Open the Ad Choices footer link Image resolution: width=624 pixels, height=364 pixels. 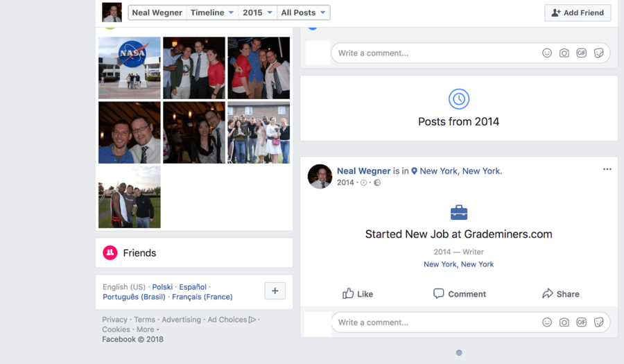click(x=232, y=320)
